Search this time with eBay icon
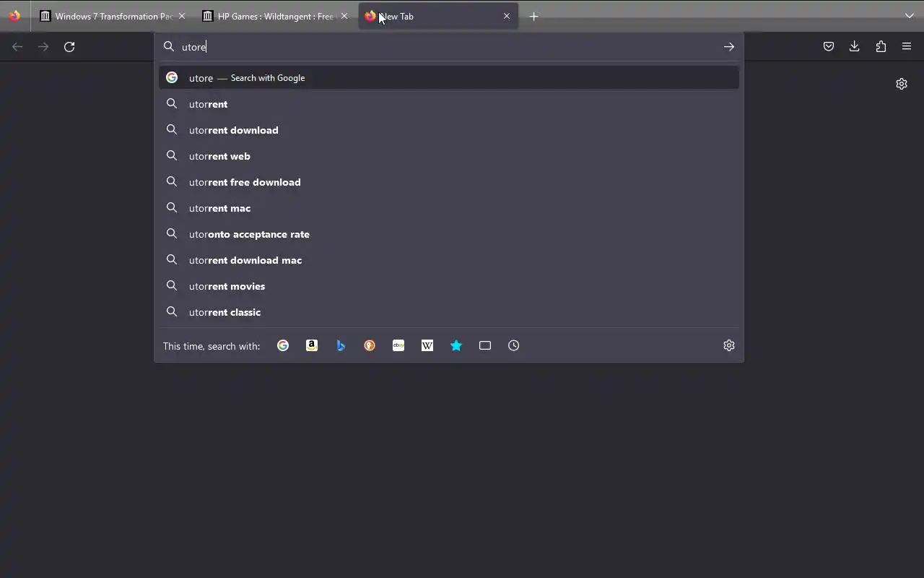The height and width of the screenshot is (578, 924). (398, 345)
